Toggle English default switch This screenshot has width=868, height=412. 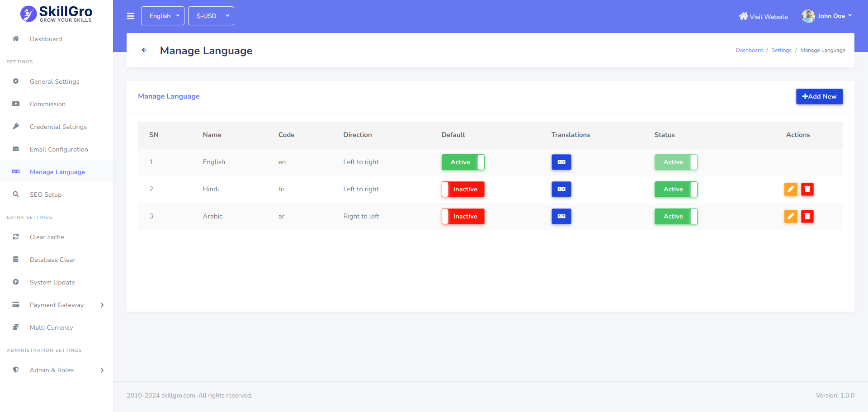tap(463, 162)
